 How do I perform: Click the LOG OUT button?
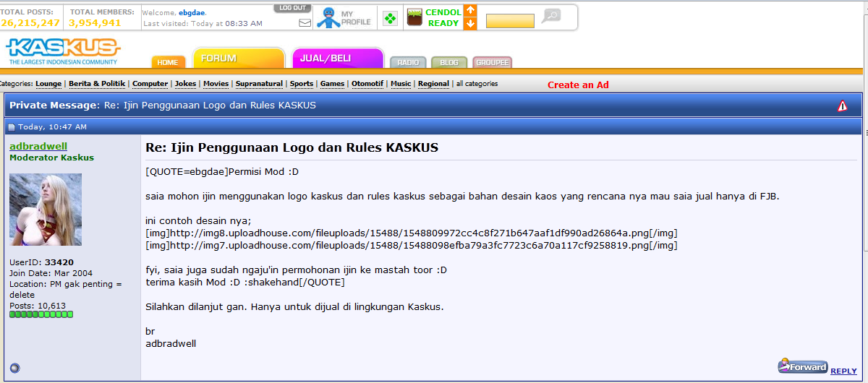click(x=292, y=8)
